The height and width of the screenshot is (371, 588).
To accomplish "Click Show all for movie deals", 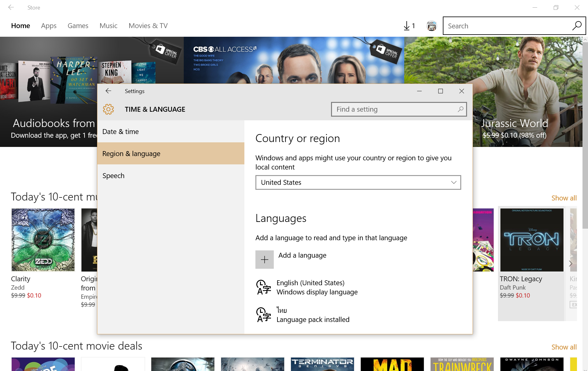I will tap(564, 347).
